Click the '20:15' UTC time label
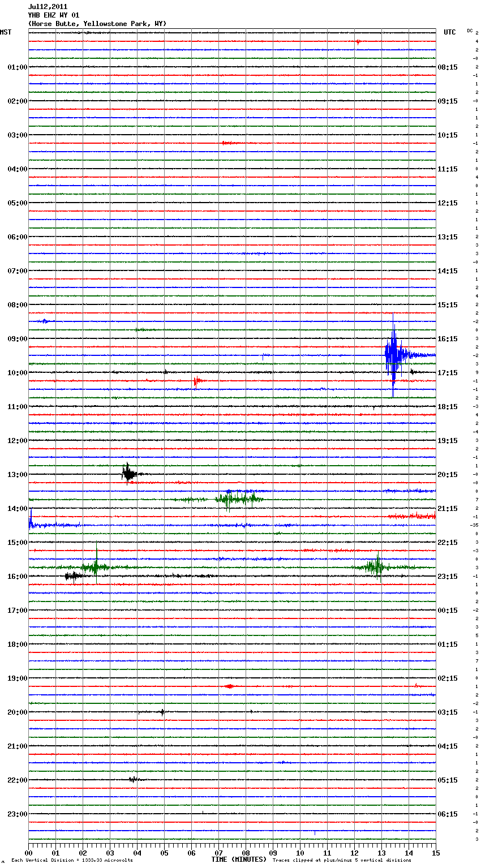Viewport: 481px width, 868px height. click(448, 475)
